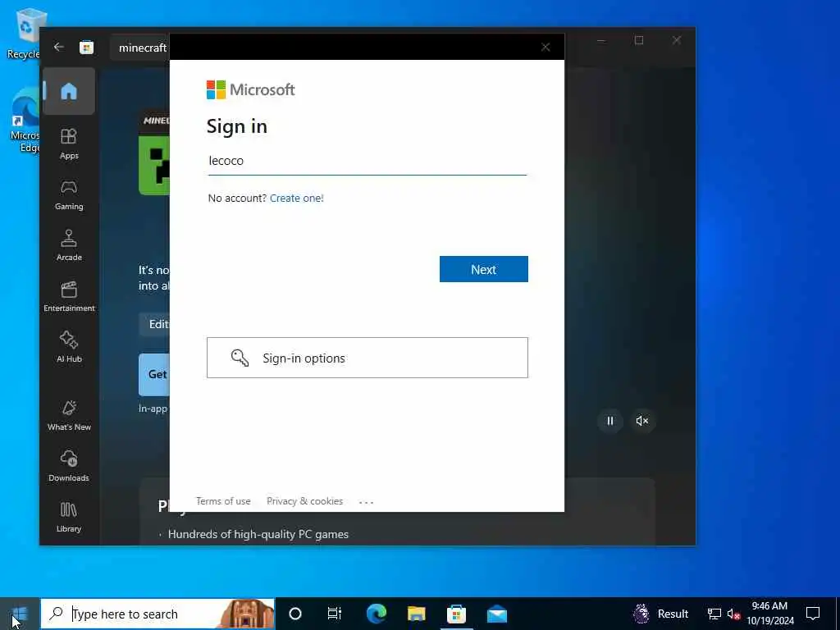The height and width of the screenshot is (630, 840).
Task: Open Apps in Store sidebar
Action: (69, 144)
